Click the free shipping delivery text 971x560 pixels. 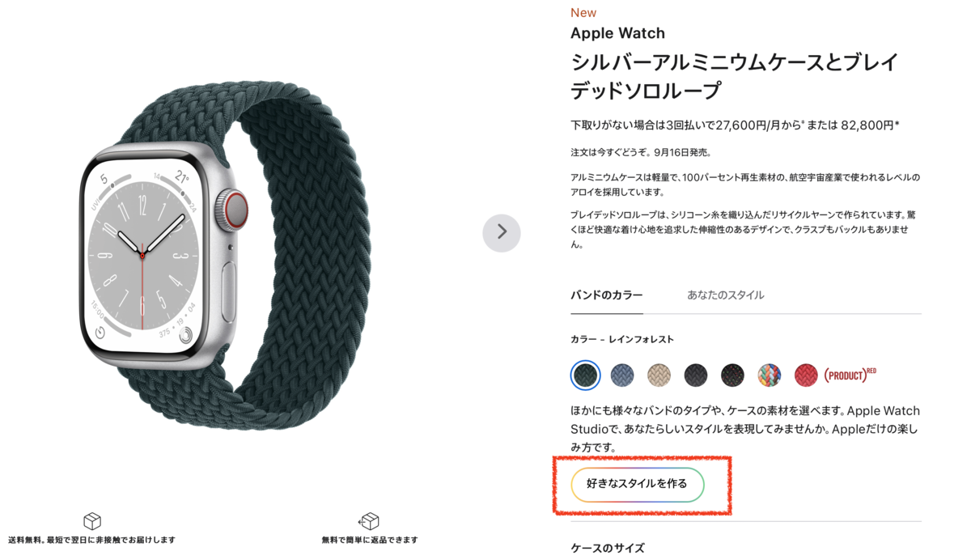click(x=92, y=540)
